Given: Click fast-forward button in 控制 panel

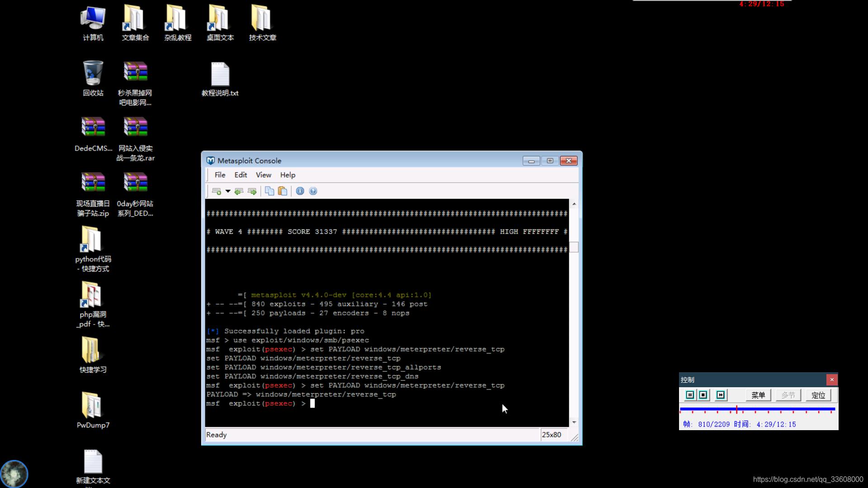Looking at the screenshot, I should [721, 395].
